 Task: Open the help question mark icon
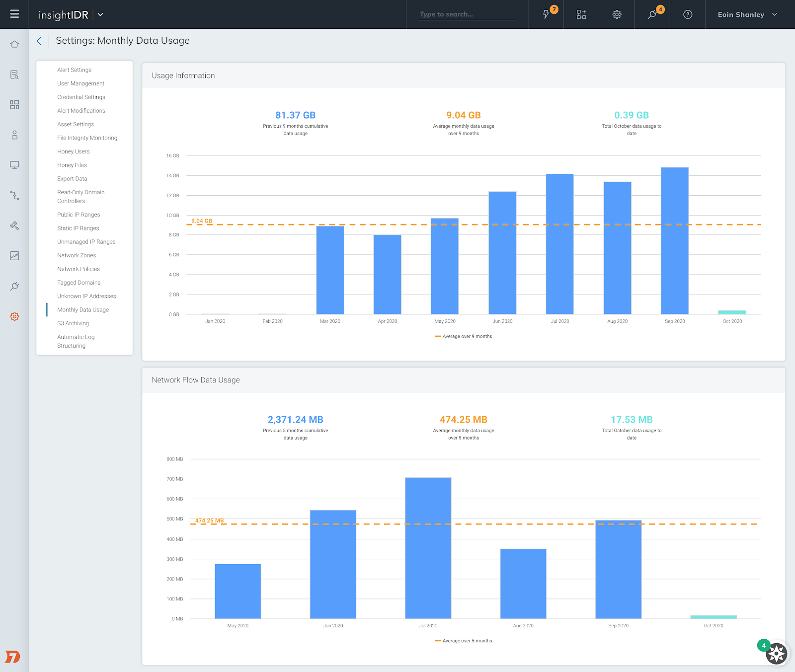(x=688, y=14)
